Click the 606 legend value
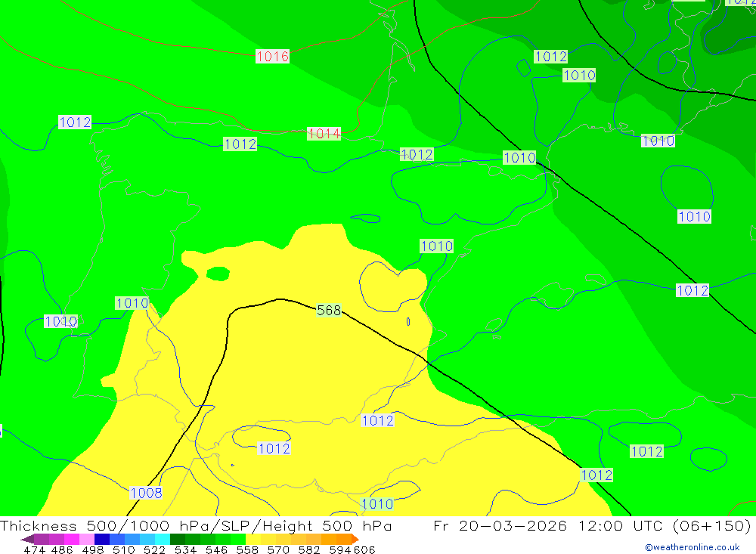 364,550
